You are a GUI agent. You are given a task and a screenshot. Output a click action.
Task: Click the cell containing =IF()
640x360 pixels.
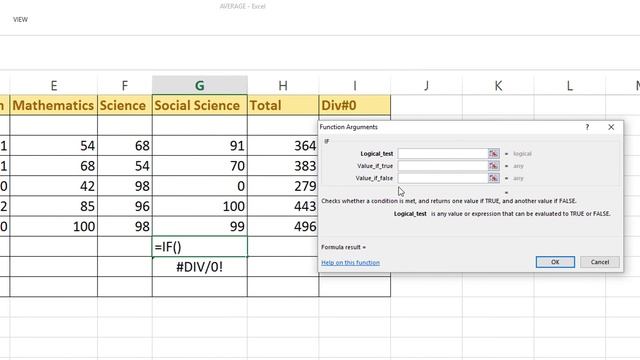click(200, 247)
